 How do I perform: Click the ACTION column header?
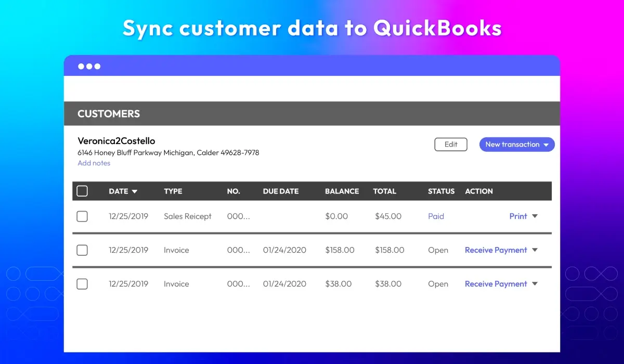point(479,191)
